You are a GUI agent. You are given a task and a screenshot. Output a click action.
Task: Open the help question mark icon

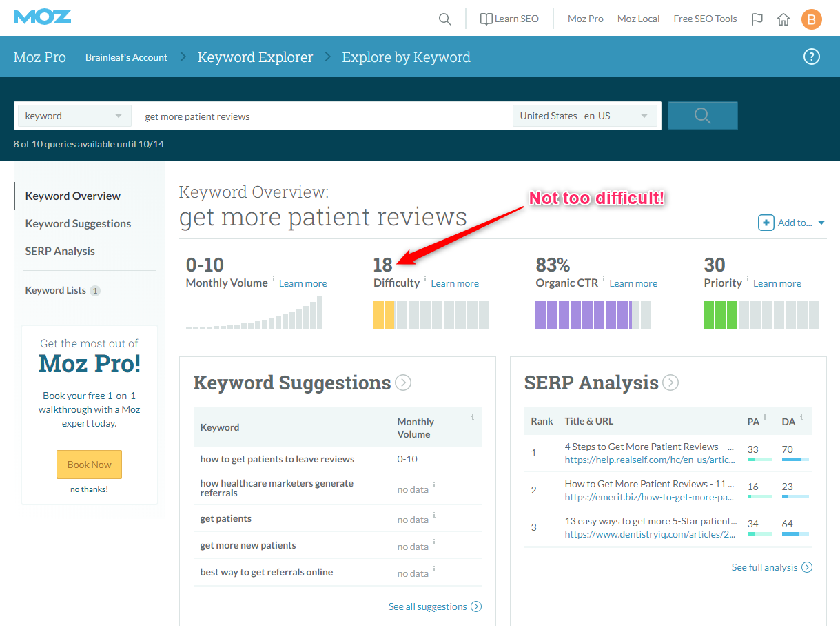coord(812,57)
